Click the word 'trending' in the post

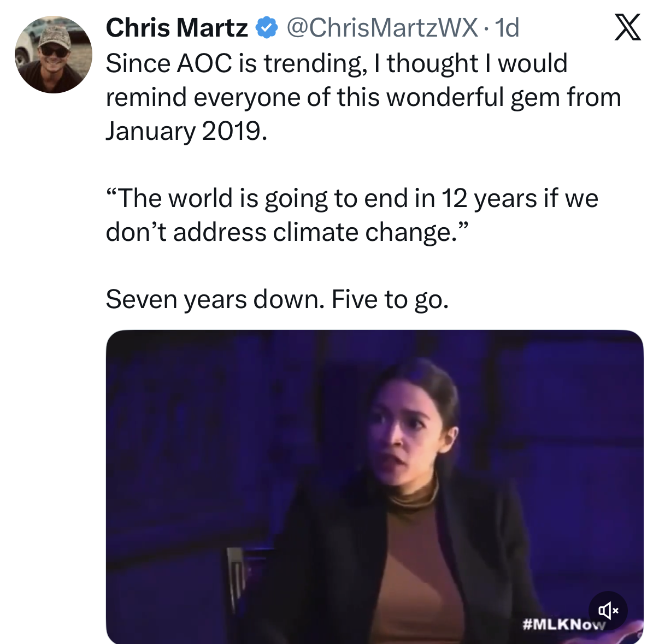coord(314,63)
